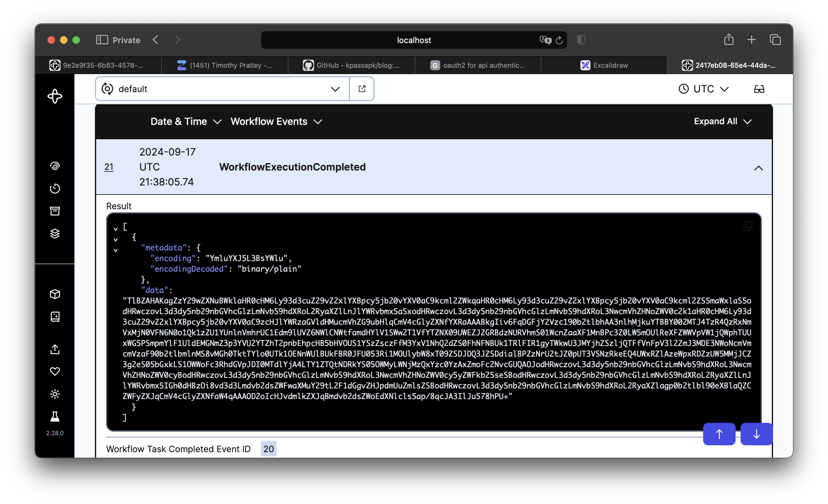Click the WorkflowExecutionCompleted event name

[292, 167]
